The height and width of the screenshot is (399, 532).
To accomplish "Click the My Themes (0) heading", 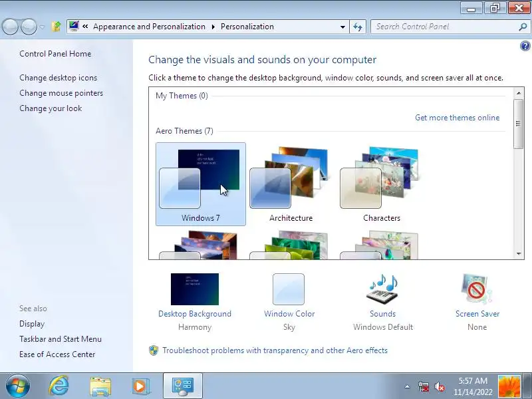I will 182,96.
